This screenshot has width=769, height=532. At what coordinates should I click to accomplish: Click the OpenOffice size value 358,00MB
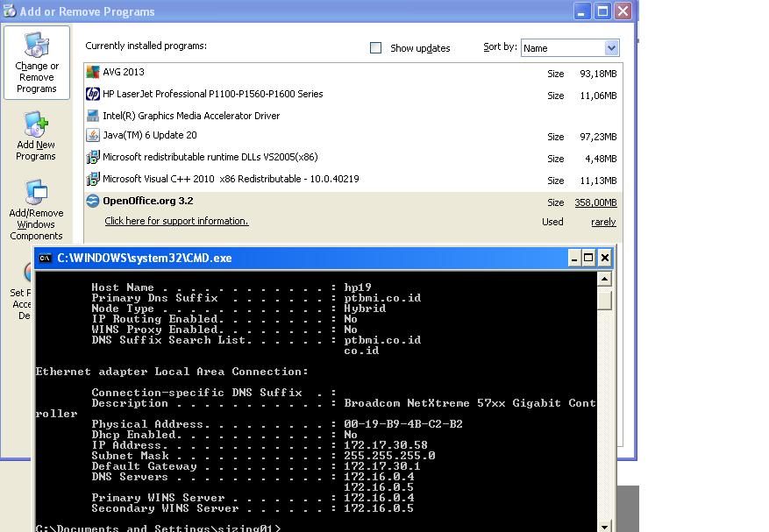[595, 202]
